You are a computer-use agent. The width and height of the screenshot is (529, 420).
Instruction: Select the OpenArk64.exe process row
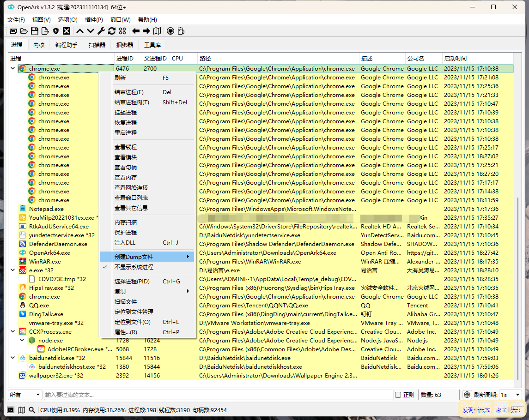coord(261,253)
